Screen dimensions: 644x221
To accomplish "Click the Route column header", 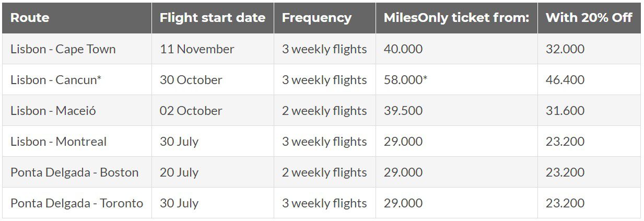I will tap(30, 17).
